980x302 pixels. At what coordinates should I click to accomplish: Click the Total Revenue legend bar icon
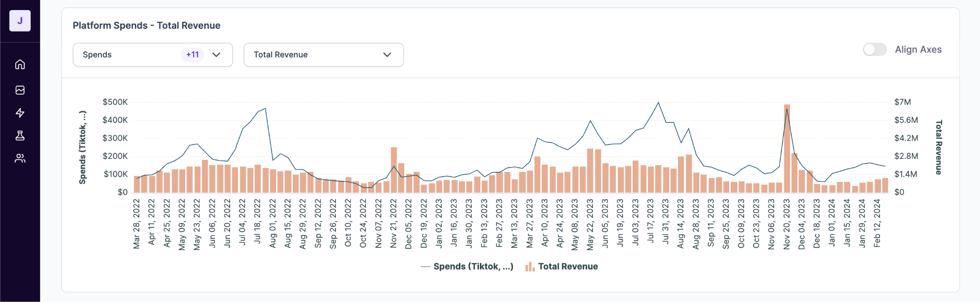pyautogui.click(x=530, y=267)
